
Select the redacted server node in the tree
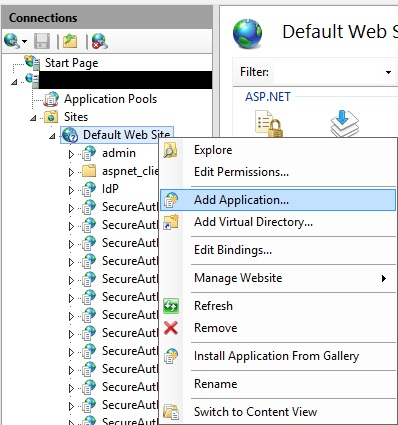point(125,80)
